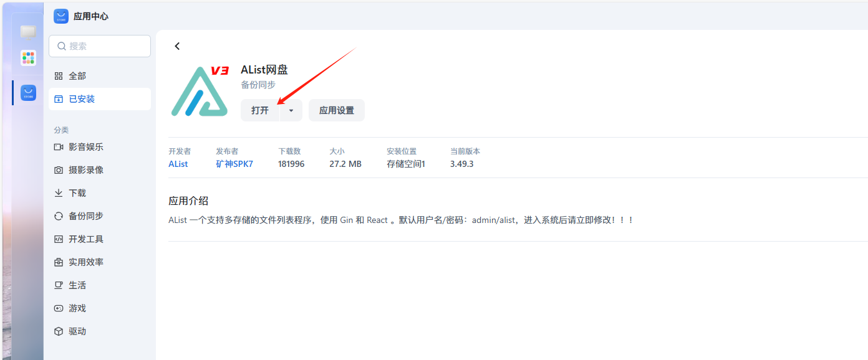Open the 实用效率 category
868x360 pixels.
tap(100, 262)
